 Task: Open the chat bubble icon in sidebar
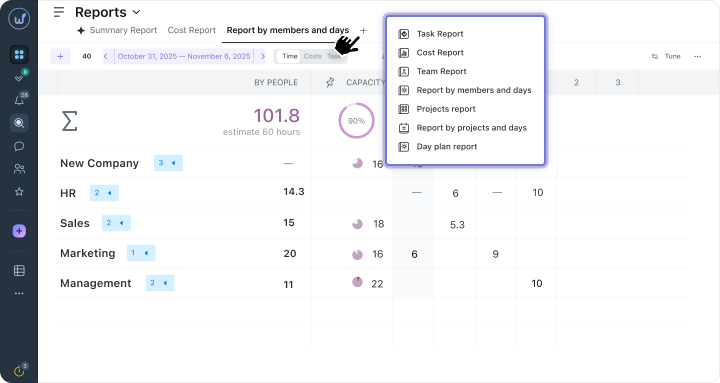click(x=19, y=146)
